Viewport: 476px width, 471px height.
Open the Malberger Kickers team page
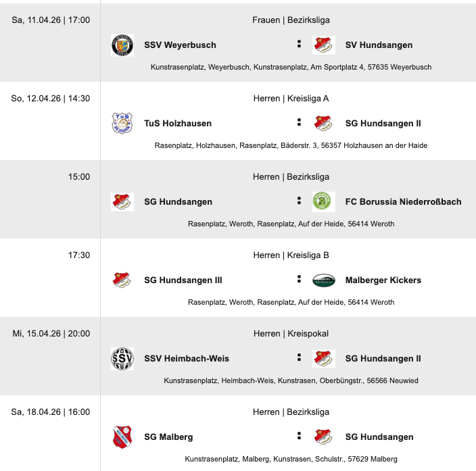pos(383,280)
